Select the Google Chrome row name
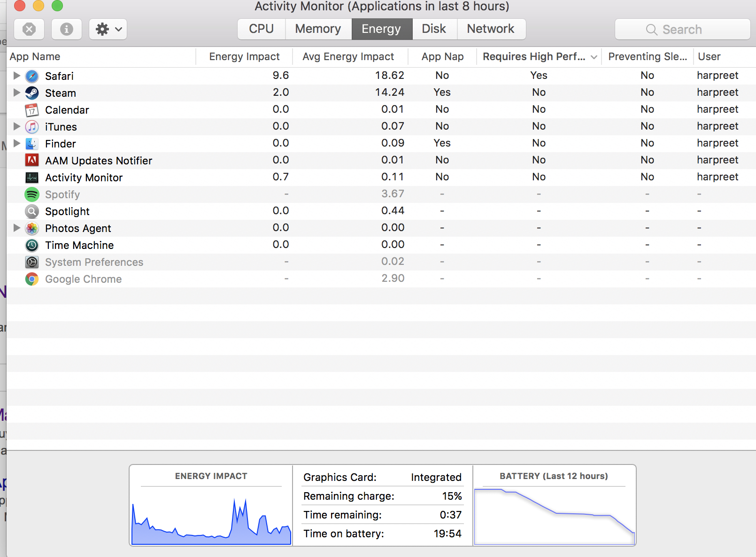 pyautogui.click(x=84, y=279)
